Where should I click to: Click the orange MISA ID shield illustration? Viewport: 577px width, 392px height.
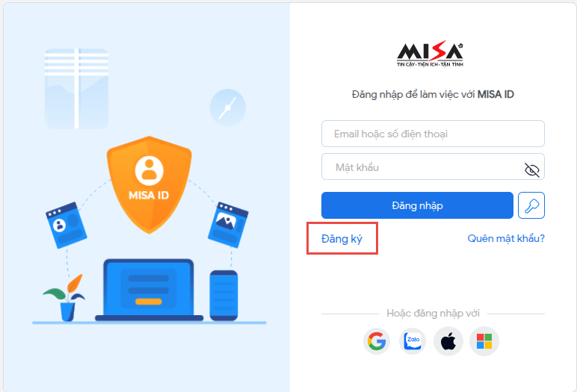tap(149, 184)
